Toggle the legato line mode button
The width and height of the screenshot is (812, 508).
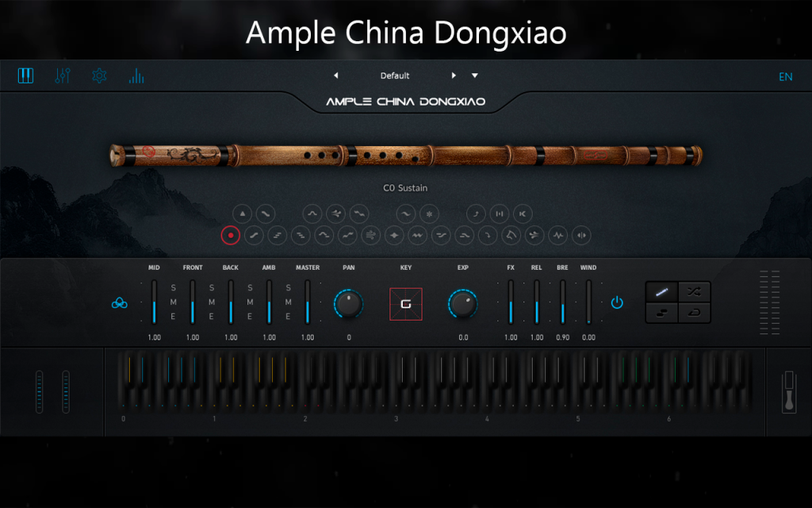(662, 292)
